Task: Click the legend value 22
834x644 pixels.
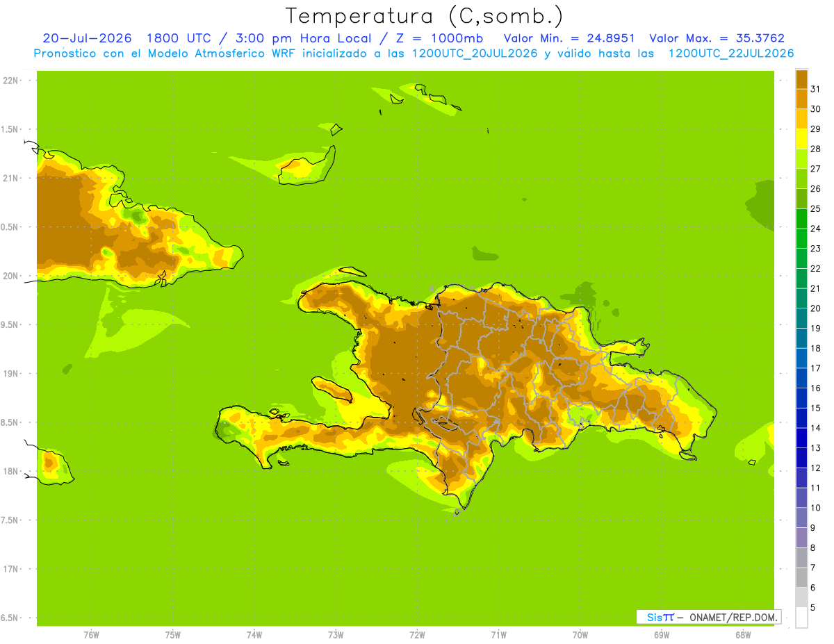Action: (815, 268)
